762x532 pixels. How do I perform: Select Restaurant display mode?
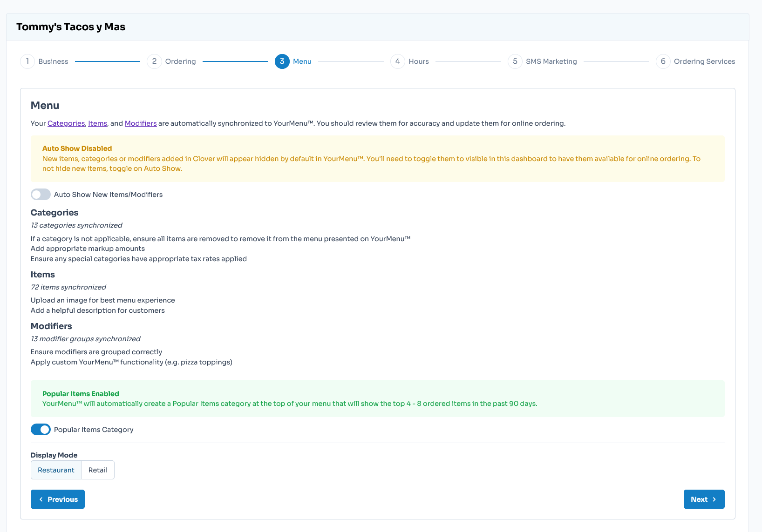click(56, 470)
